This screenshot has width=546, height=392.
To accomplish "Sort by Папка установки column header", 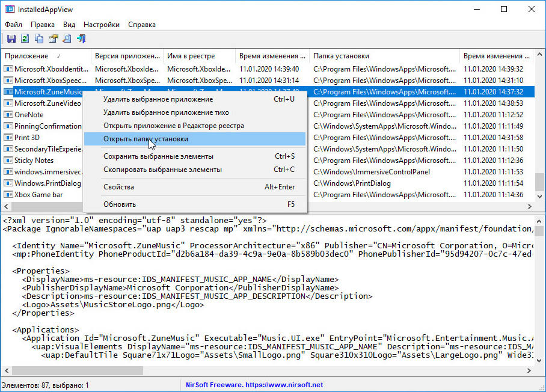I will 384,56.
